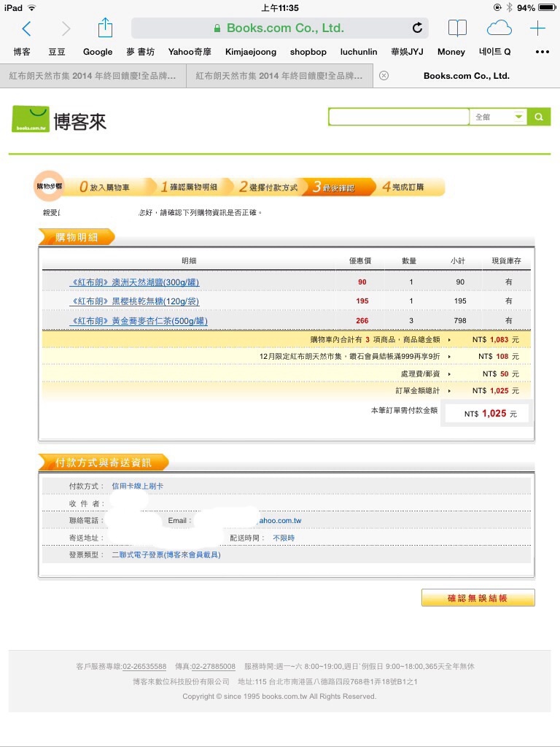Click the 現貨庫存 column header
Image resolution: width=560 pixels, height=747 pixels.
[x=507, y=260]
